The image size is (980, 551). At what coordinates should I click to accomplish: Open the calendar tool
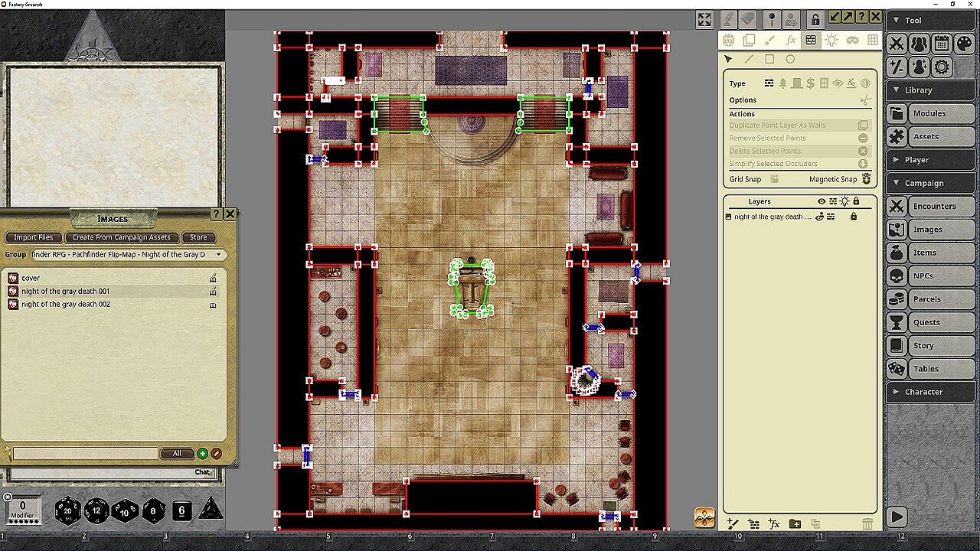(x=942, y=44)
